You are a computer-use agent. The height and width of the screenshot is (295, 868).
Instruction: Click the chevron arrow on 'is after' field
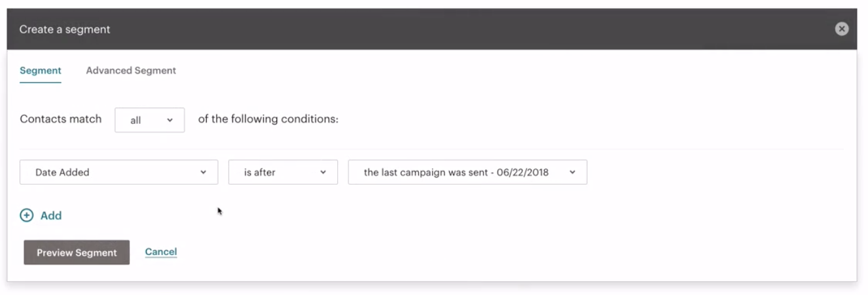point(323,172)
